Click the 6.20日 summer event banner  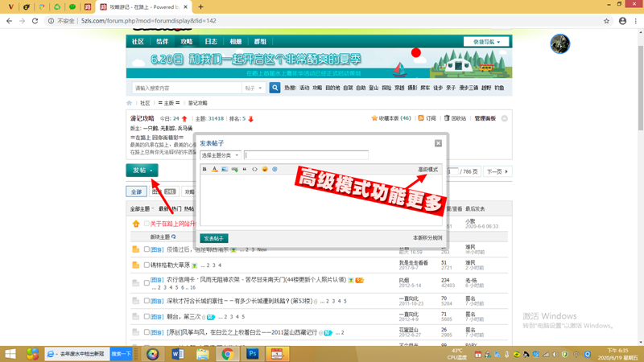click(x=319, y=63)
